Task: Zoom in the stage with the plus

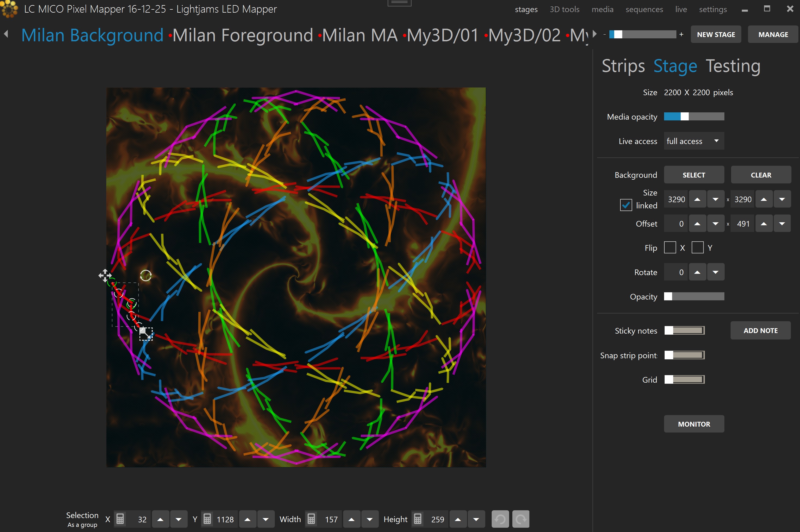Action: [681, 34]
